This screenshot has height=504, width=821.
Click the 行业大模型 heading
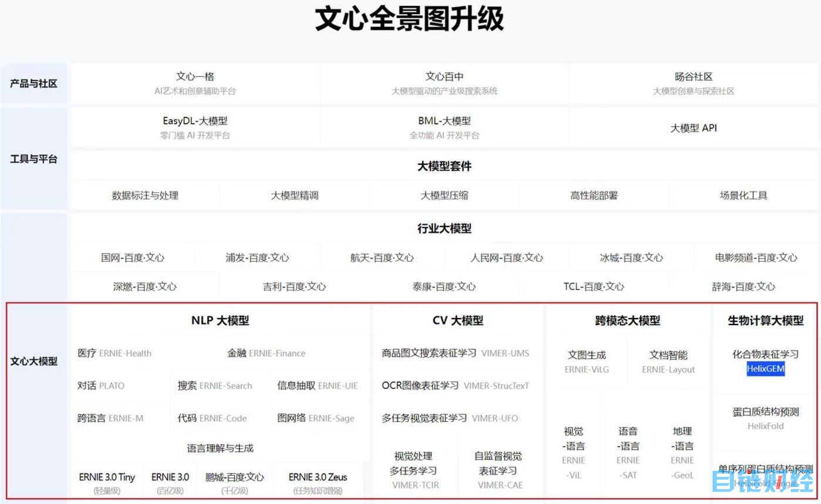tap(444, 228)
